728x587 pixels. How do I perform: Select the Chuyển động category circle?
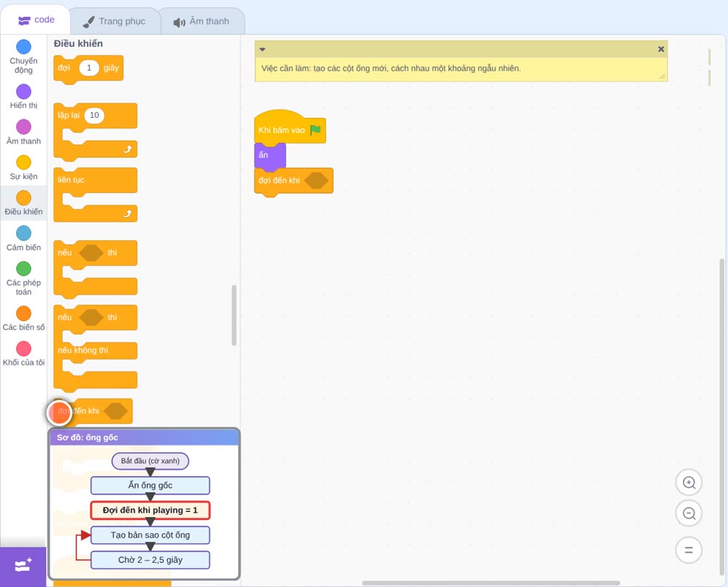[24, 47]
